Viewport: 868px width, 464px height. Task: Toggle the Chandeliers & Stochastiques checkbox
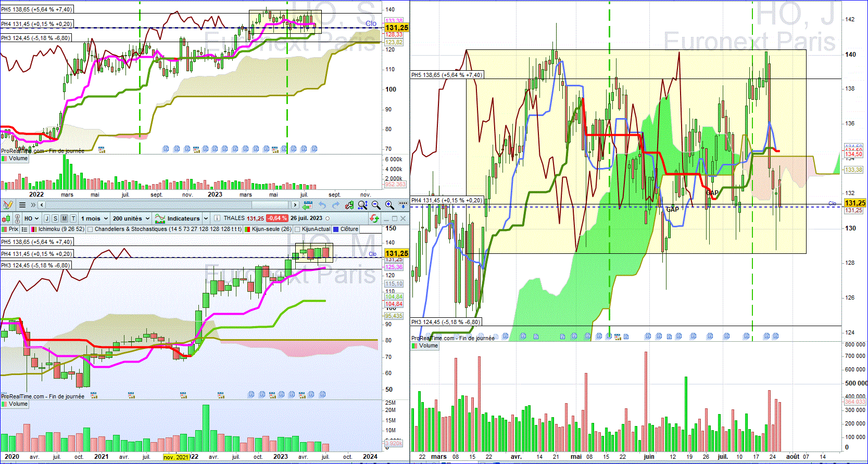point(91,229)
